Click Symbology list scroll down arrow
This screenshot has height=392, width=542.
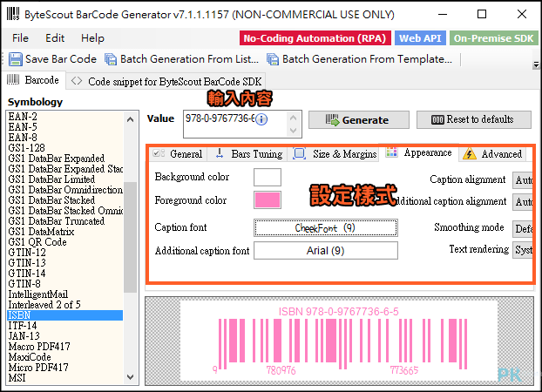pos(131,377)
